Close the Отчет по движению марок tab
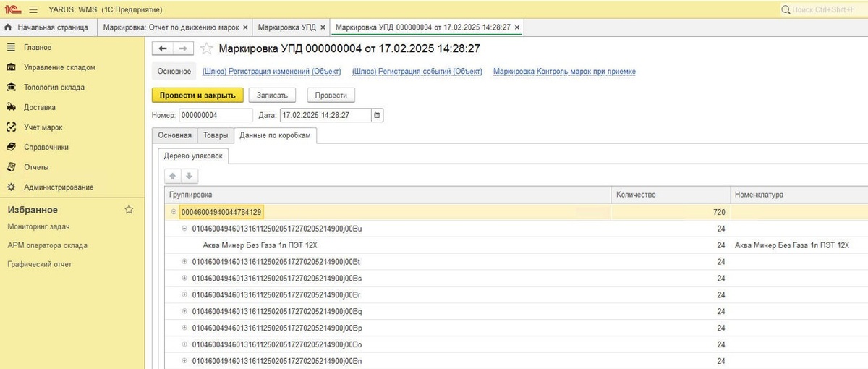Viewport: 868px width, 369px height. 245,27
